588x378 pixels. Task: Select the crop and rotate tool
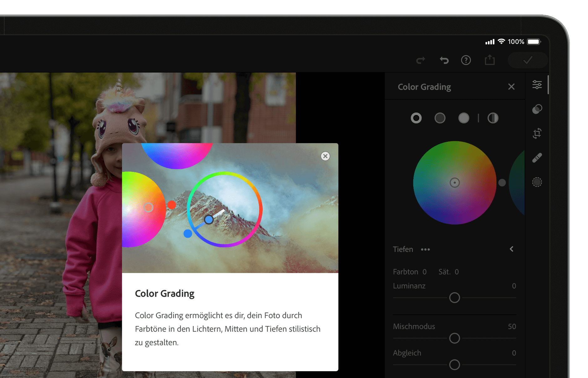click(537, 133)
